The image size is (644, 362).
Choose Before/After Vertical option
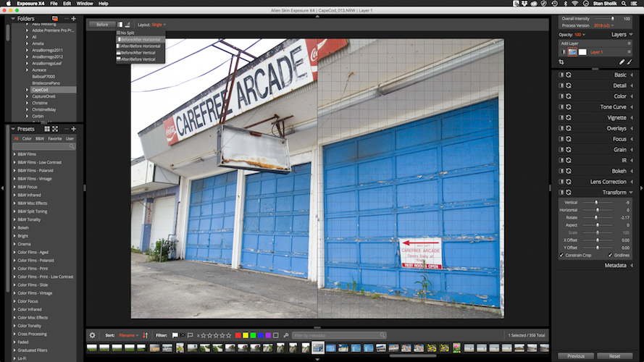141,53
